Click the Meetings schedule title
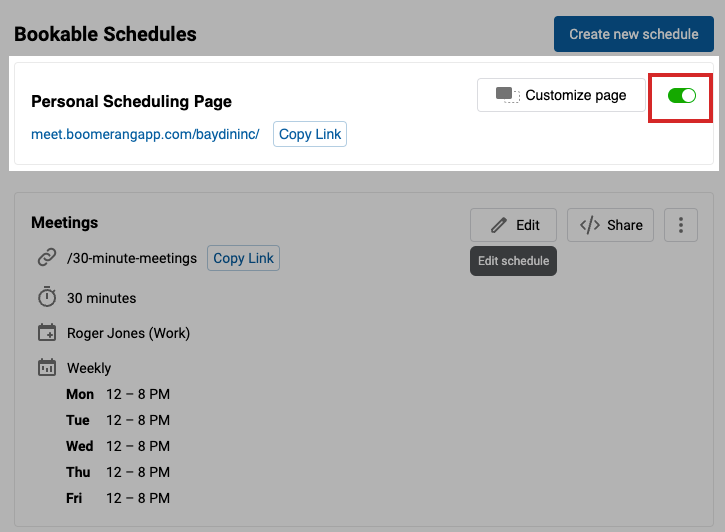The width and height of the screenshot is (725, 532). point(65,223)
